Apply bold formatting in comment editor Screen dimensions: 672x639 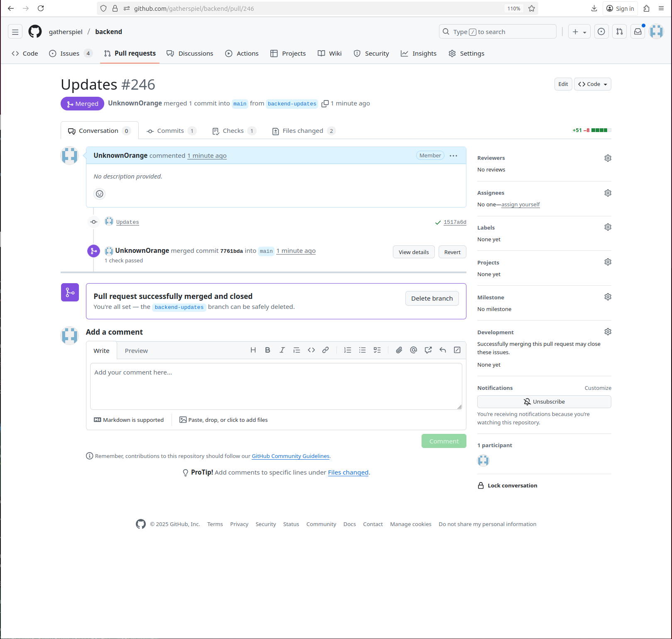(x=267, y=350)
